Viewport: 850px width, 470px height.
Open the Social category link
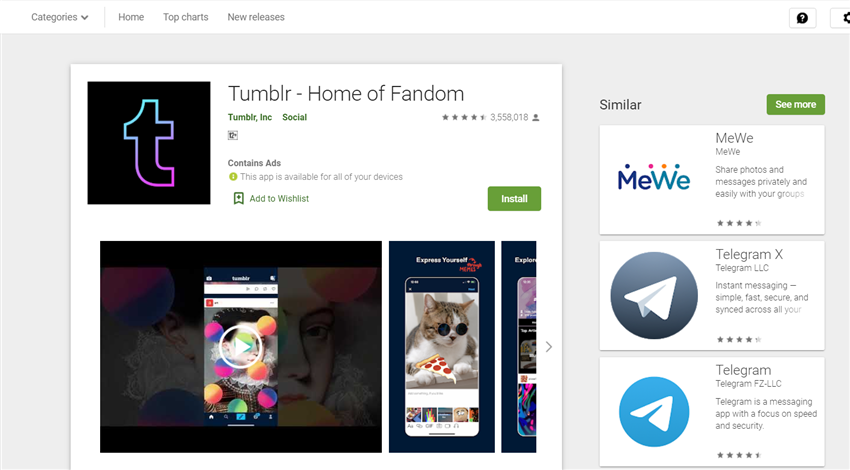(294, 117)
